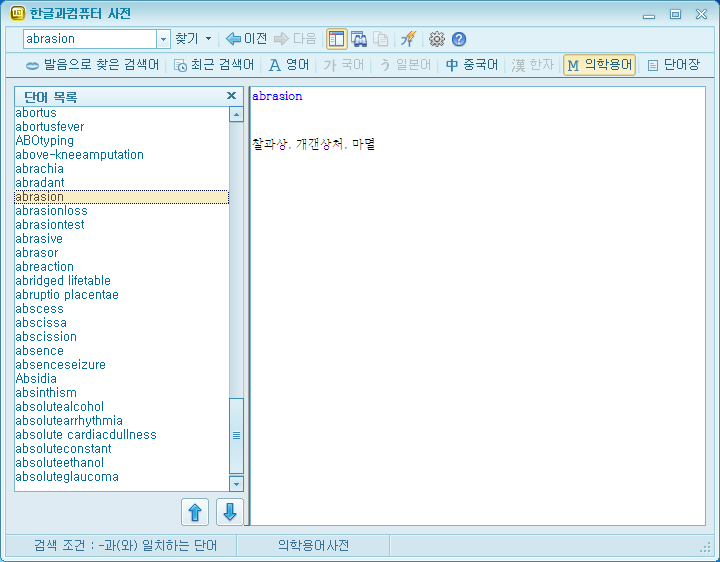Click the abrasion search input field
Screen dimensions: 720x562
(x=90, y=39)
